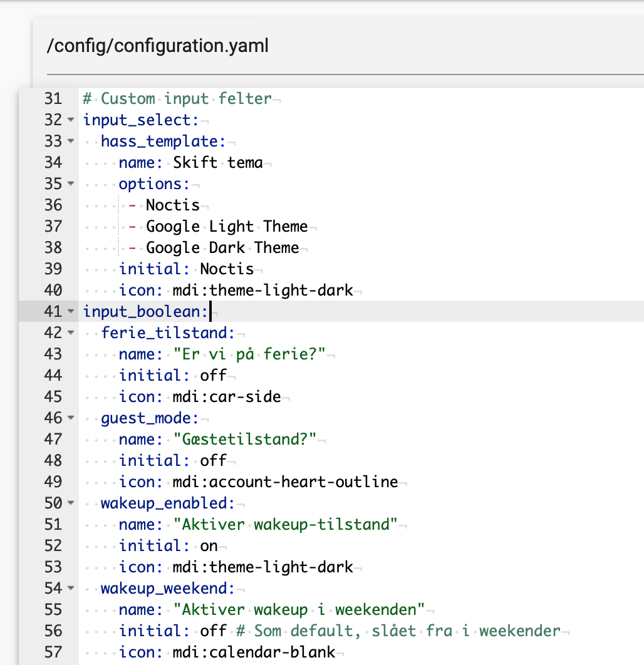Viewport: 644px width, 665px height.
Task: Click line number 57 in the gutter
Action: point(53,652)
